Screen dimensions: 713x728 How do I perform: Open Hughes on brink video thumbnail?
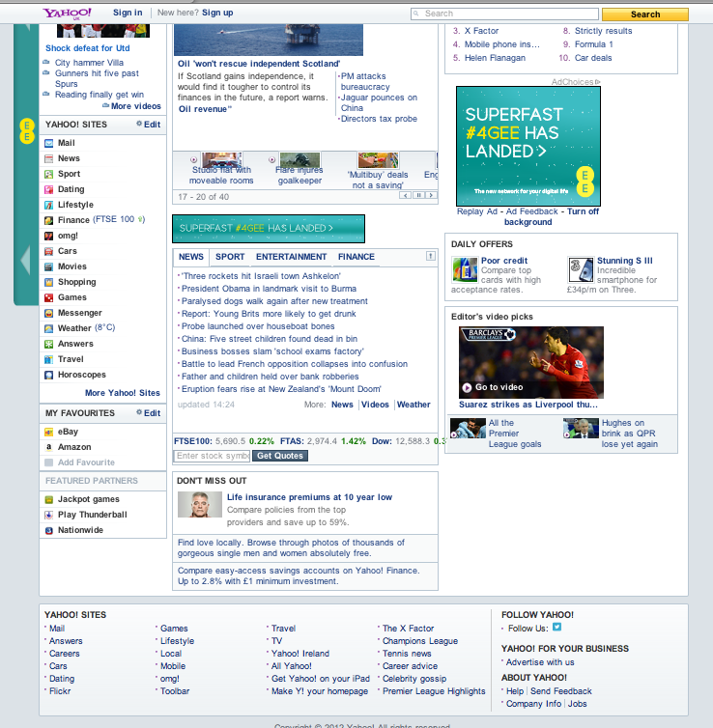tap(581, 428)
